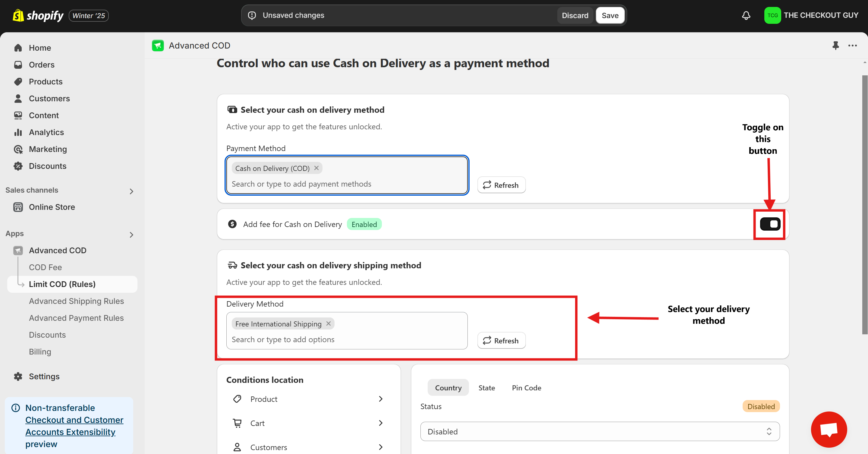The width and height of the screenshot is (868, 454).
Task: Focus the payment methods search field
Action: (x=347, y=184)
